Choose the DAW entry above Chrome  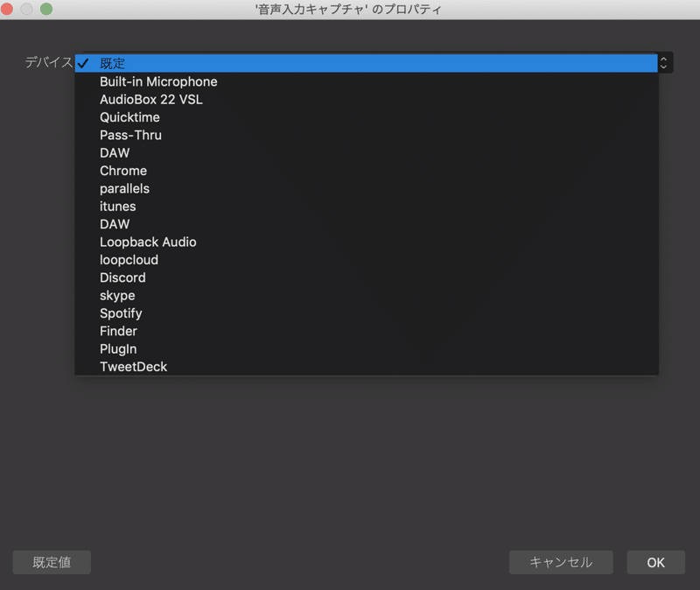[x=366, y=153]
